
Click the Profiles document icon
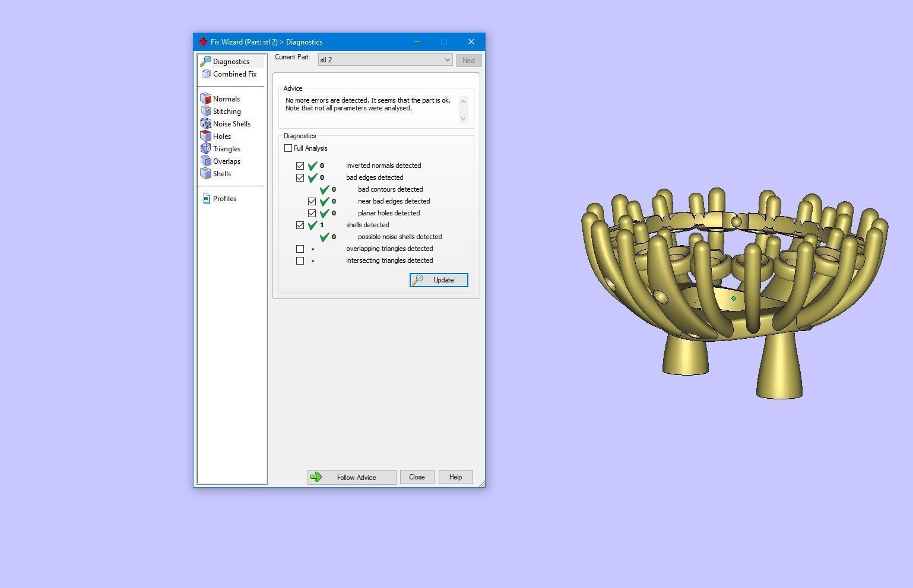[x=206, y=199]
